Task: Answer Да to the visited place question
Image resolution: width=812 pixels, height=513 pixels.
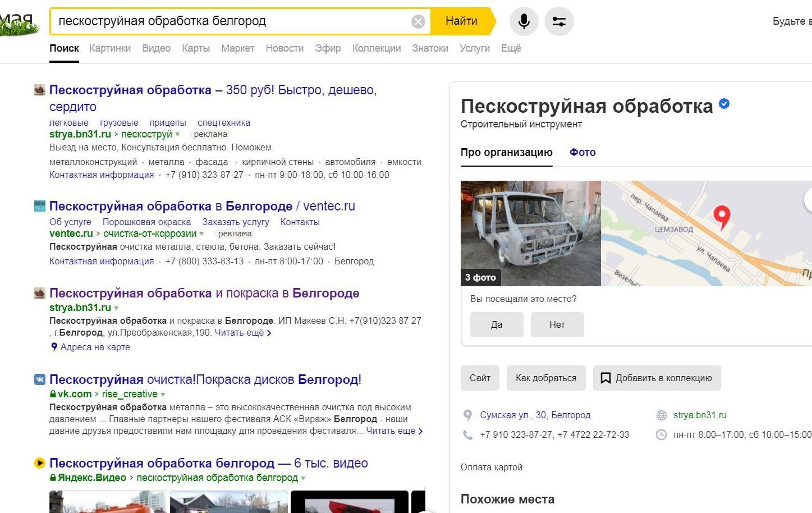Action: pyautogui.click(x=496, y=324)
